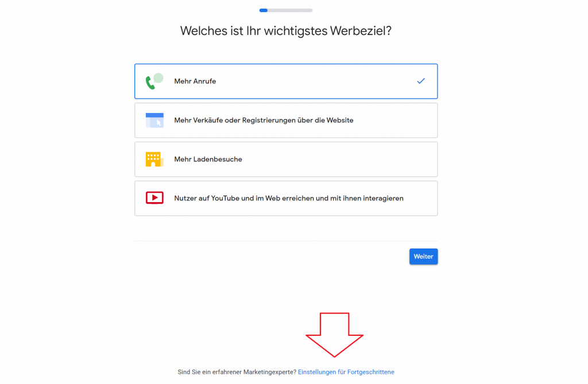
Task: Click the green phone calls icon
Action: tap(154, 81)
